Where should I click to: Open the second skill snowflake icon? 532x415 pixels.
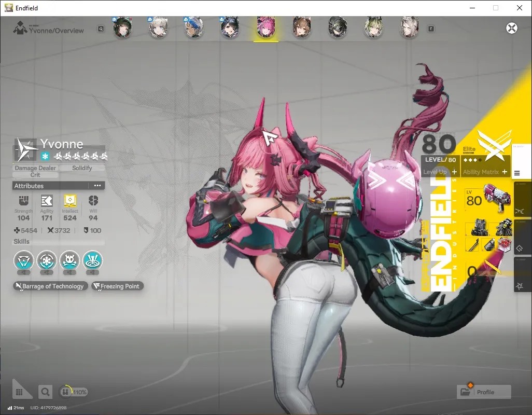[47, 260]
